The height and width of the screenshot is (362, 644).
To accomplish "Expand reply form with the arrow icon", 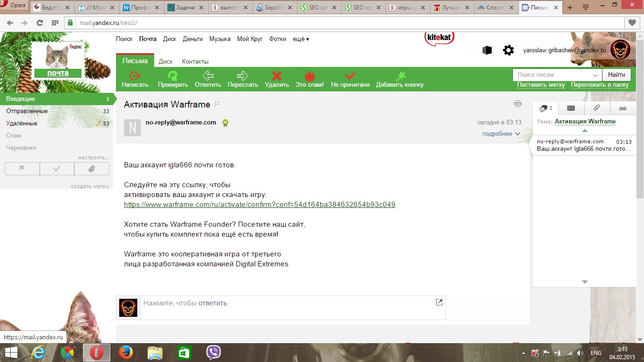I will pos(439,302).
